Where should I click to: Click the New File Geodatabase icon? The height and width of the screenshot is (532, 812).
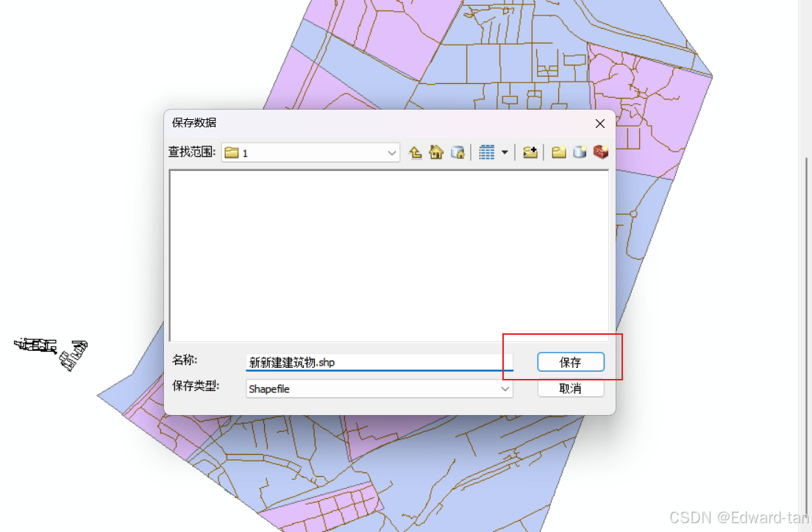pos(580,152)
